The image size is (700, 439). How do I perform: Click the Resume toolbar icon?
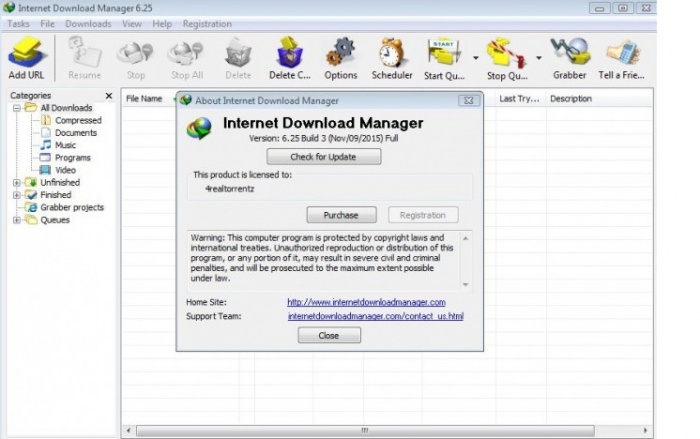pyautogui.click(x=84, y=59)
